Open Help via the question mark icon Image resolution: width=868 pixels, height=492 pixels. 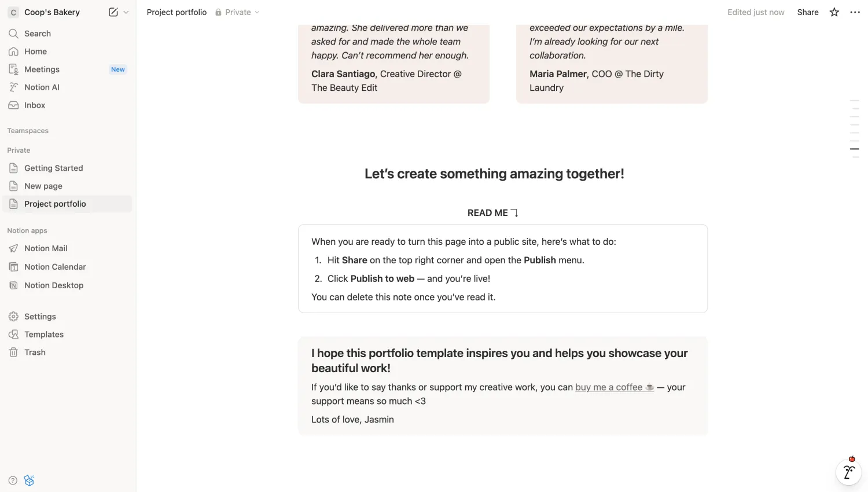[x=13, y=480]
